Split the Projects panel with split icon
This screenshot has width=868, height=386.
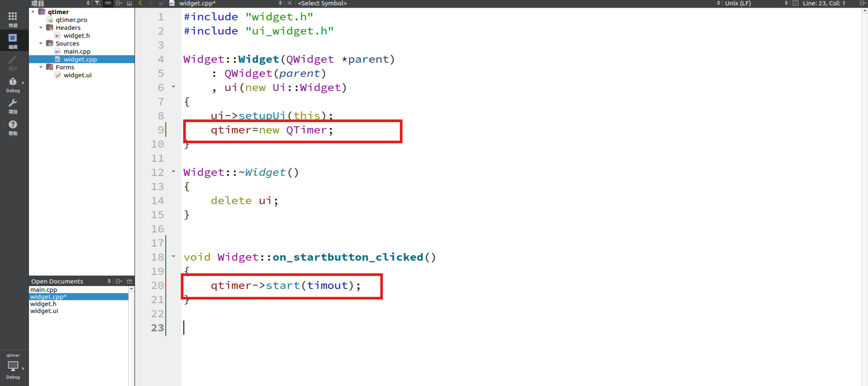click(119, 3)
